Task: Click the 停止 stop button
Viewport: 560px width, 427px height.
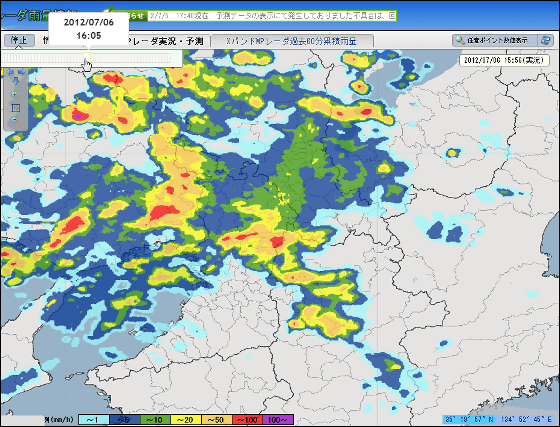Action: point(19,40)
